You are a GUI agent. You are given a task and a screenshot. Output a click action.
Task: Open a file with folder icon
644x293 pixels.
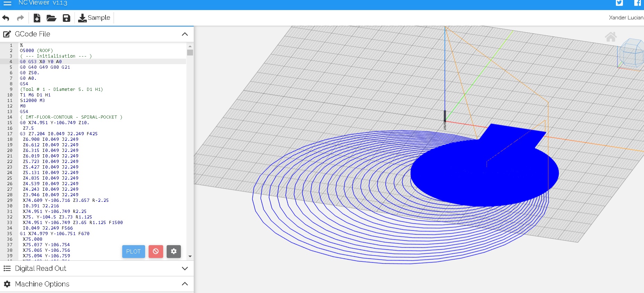pos(51,18)
